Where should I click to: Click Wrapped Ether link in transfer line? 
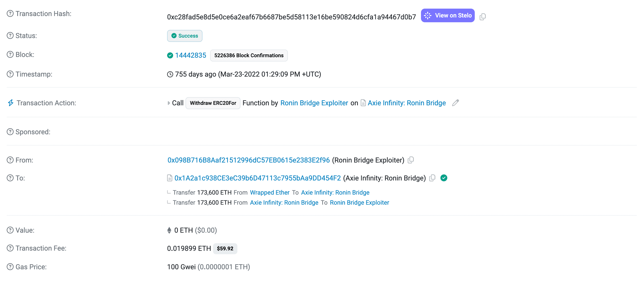pos(269,192)
